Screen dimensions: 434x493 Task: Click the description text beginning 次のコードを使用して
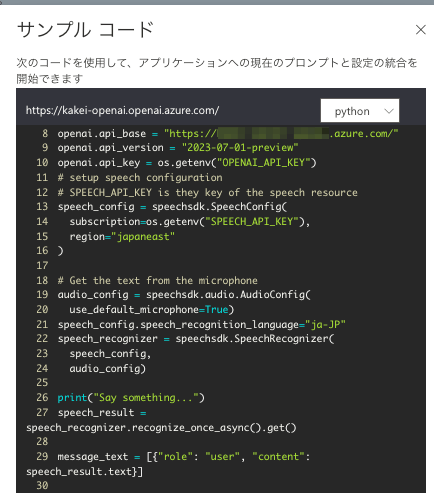217,70
